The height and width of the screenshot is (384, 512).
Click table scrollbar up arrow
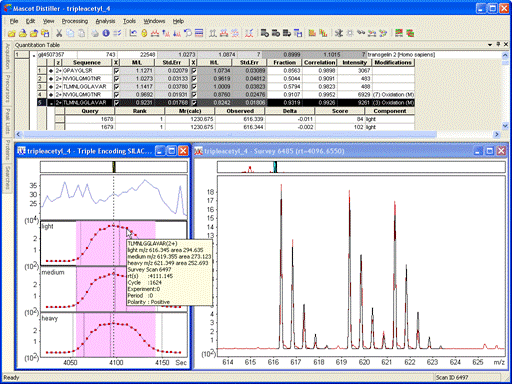(x=505, y=55)
